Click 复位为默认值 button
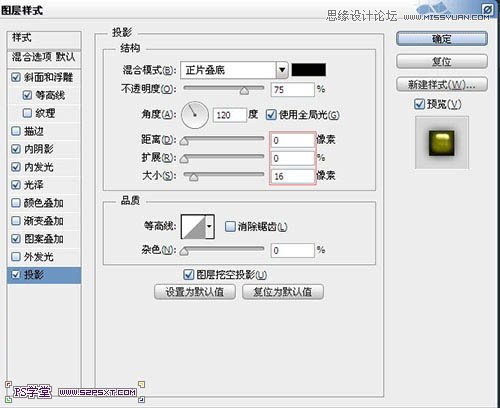This screenshot has width=500, height=408. tap(283, 292)
